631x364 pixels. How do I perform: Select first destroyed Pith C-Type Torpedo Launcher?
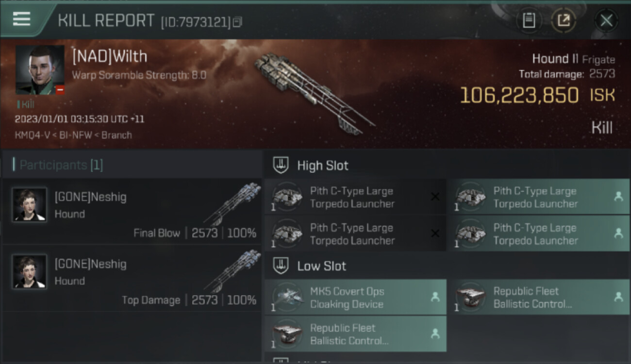click(x=355, y=197)
